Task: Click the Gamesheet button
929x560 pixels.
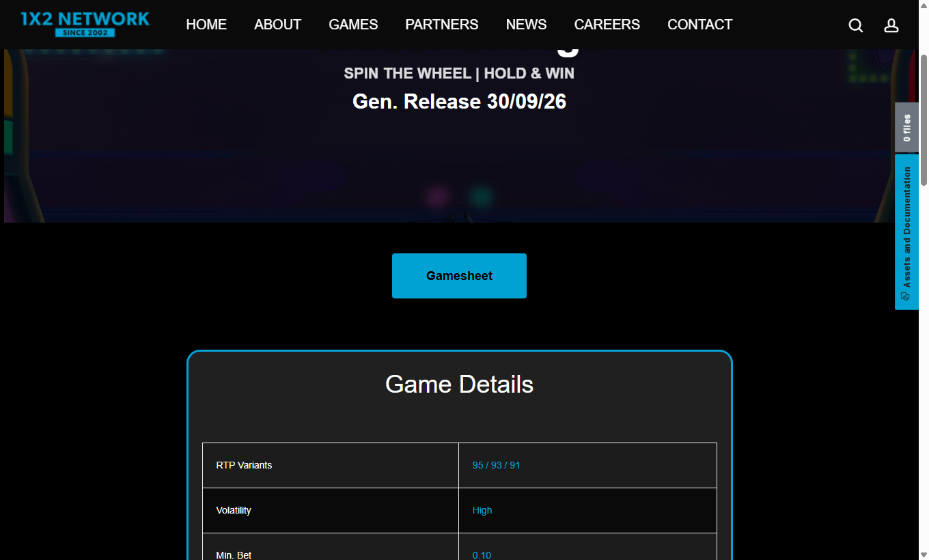Action: [x=459, y=276]
